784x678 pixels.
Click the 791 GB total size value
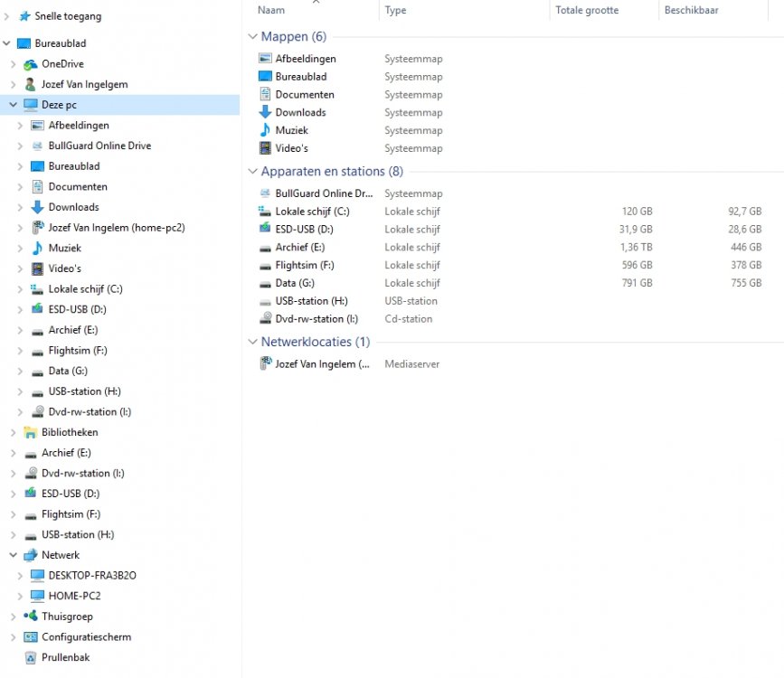[637, 283]
